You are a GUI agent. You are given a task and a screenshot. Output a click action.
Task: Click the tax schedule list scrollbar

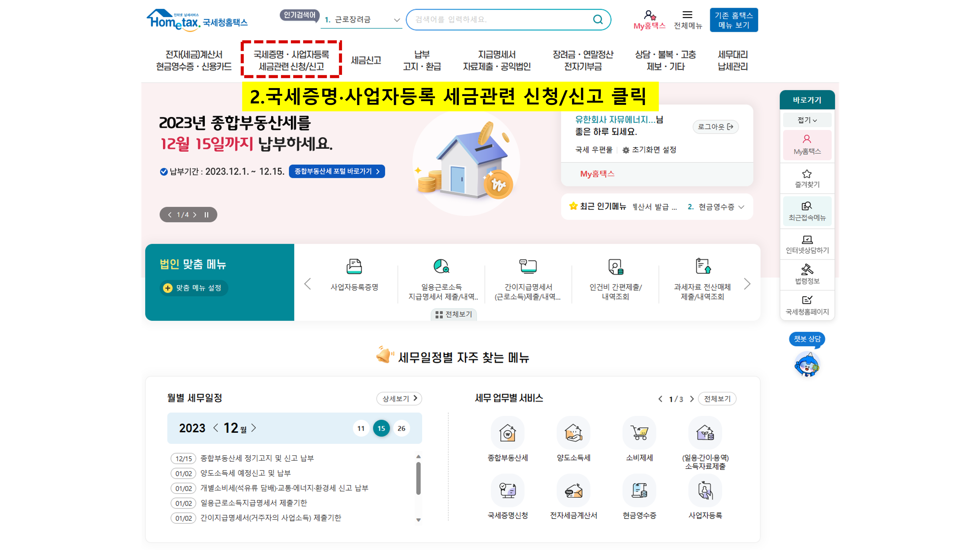(x=418, y=478)
